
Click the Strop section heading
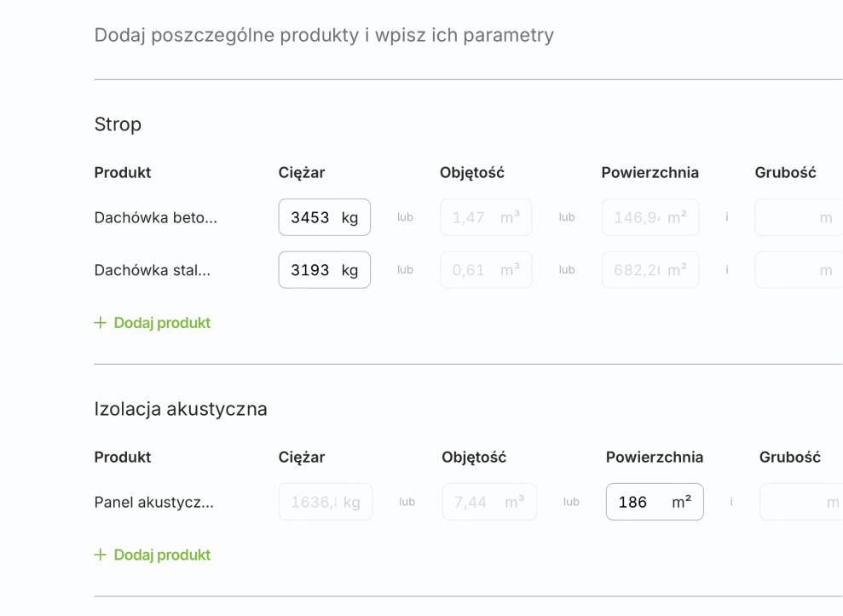117,124
